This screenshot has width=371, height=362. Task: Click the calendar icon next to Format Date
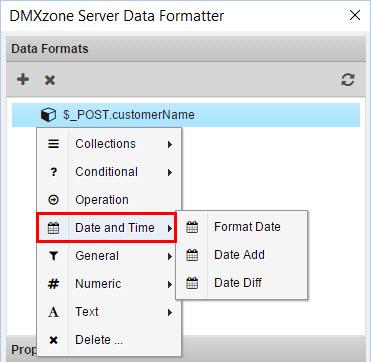coord(192,227)
